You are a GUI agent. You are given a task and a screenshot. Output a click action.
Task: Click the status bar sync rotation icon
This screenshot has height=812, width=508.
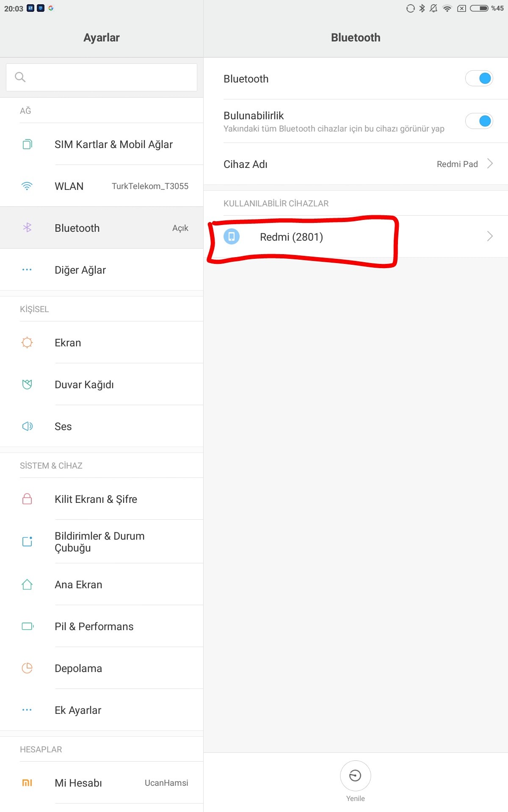tap(410, 8)
